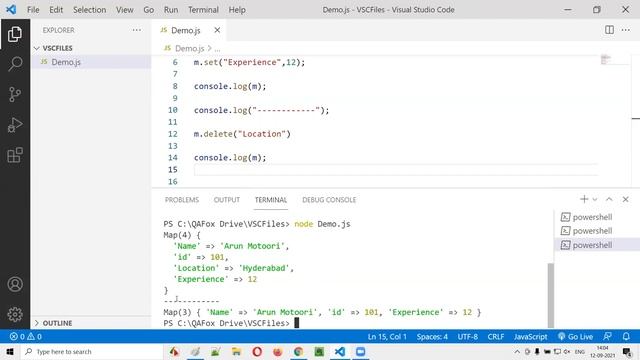Open the Selection menu
Viewport: 640px width, 360px height.
pyautogui.click(x=89, y=10)
